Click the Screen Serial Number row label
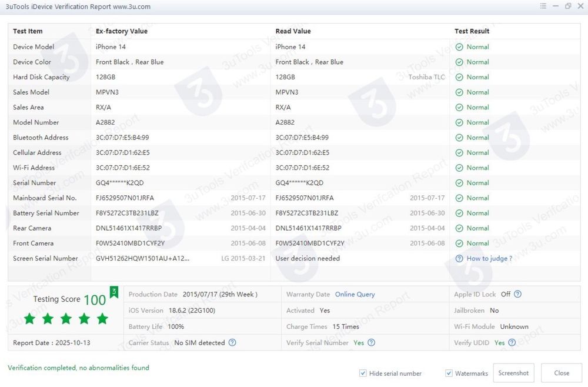 [x=45, y=258]
